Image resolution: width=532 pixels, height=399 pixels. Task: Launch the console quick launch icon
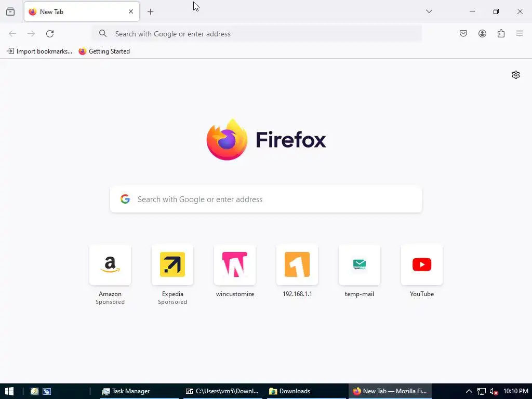point(47,391)
